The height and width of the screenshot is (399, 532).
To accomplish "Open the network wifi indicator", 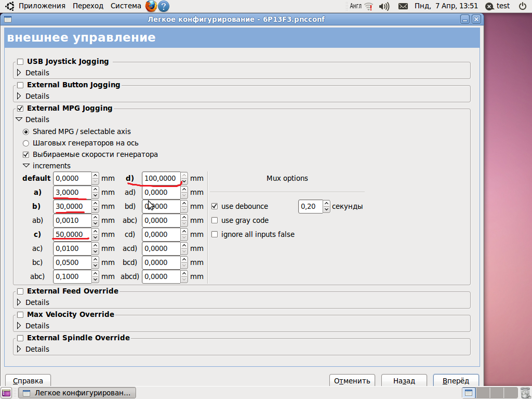I will click(x=368, y=6).
